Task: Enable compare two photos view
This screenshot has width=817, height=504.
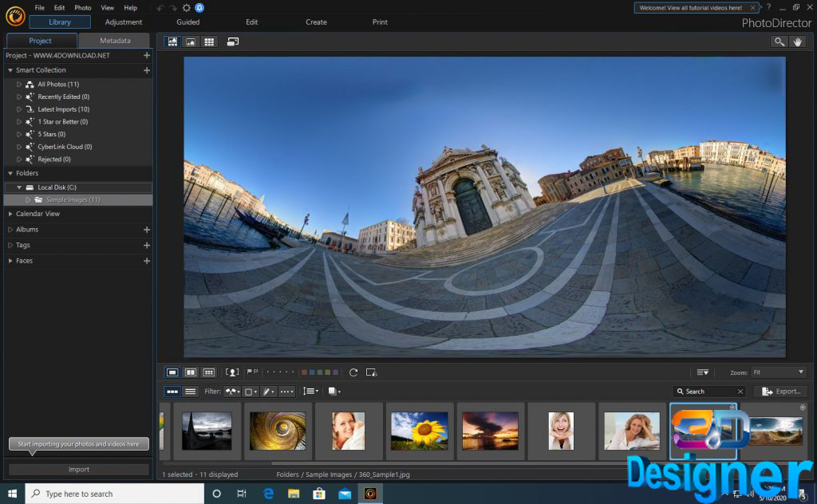Action: coord(191,372)
